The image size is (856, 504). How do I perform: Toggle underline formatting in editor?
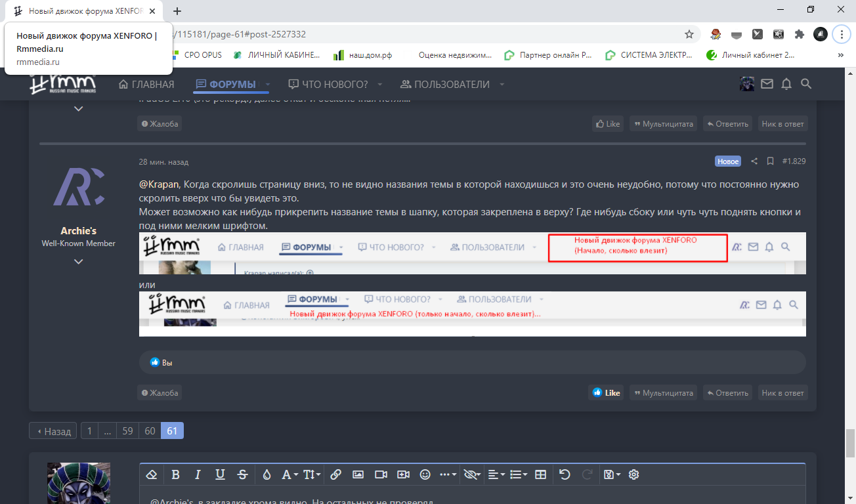pos(220,474)
